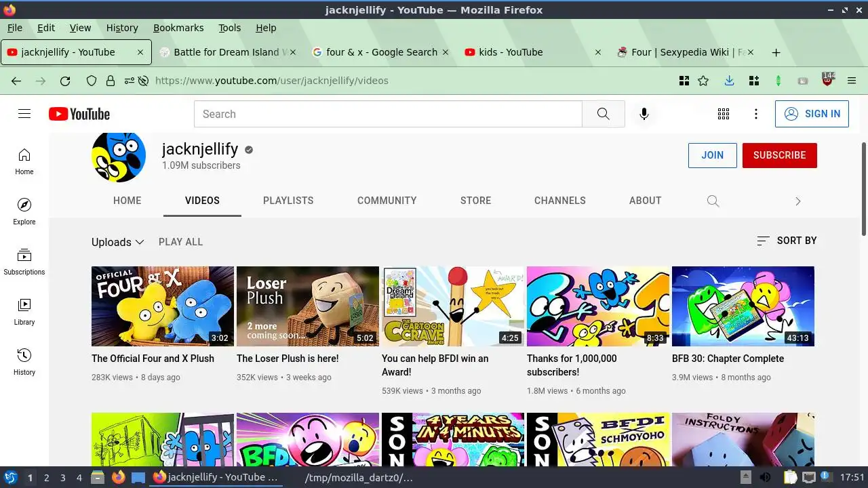This screenshot has height=488, width=868.
Task: Bookmark this page with the star icon
Action: click(x=703, y=81)
